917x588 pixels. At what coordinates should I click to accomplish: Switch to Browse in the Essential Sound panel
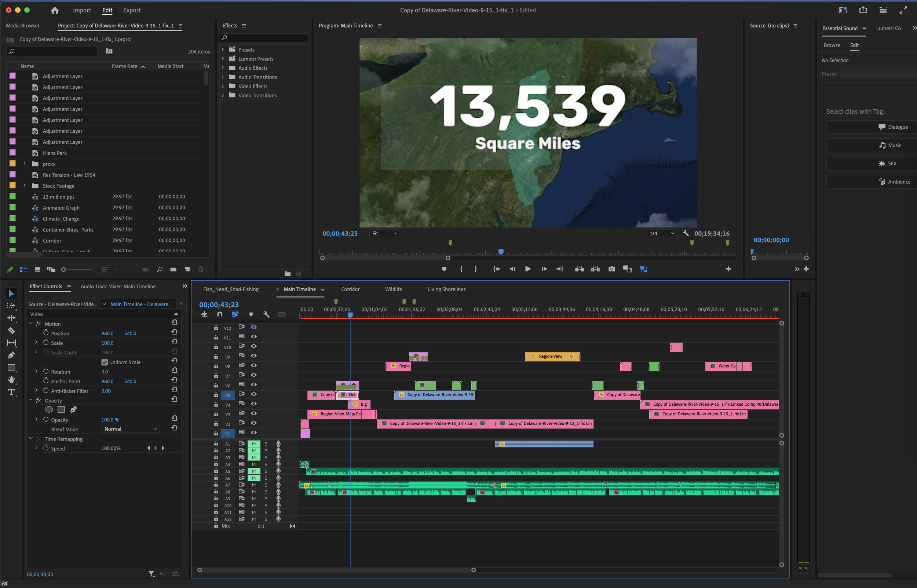coord(832,45)
